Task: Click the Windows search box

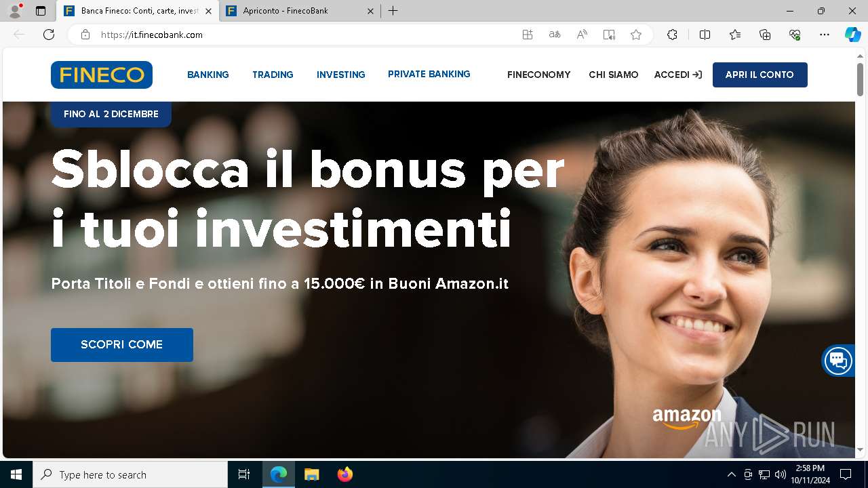Action: tap(130, 474)
